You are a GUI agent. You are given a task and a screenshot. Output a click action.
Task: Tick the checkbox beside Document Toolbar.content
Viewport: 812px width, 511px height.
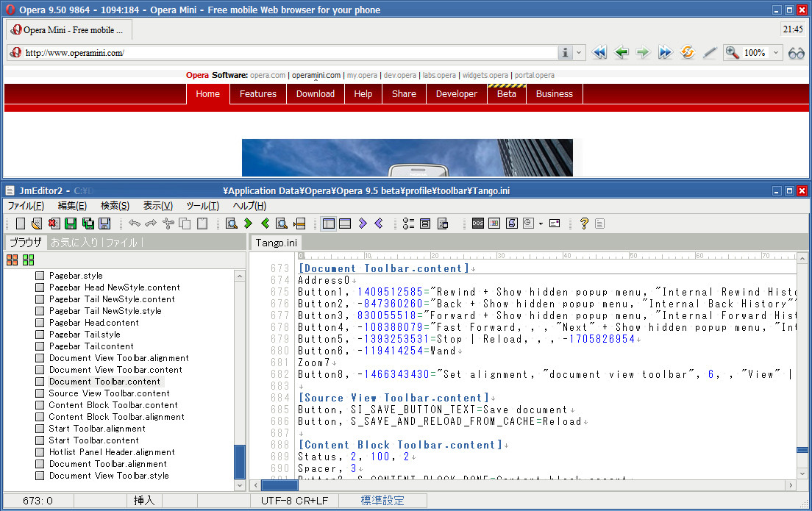coord(40,382)
